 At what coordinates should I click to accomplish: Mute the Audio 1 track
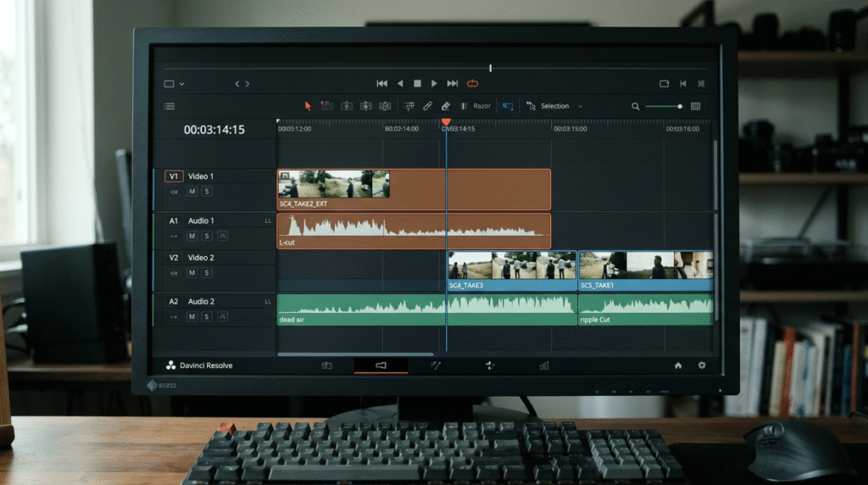tap(192, 236)
